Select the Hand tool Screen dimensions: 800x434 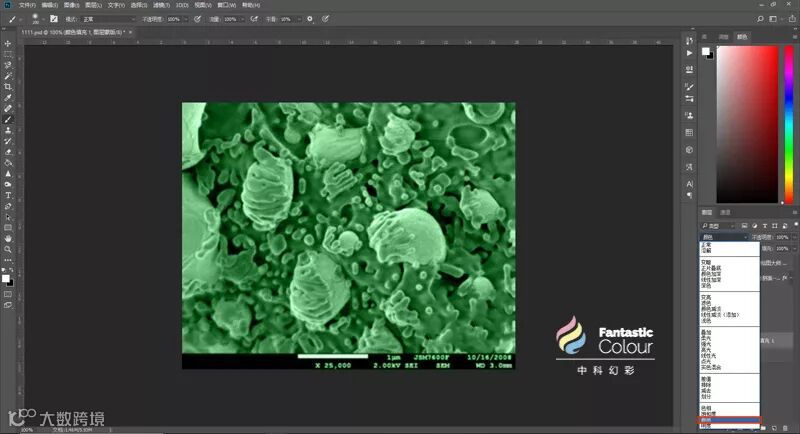(8, 238)
